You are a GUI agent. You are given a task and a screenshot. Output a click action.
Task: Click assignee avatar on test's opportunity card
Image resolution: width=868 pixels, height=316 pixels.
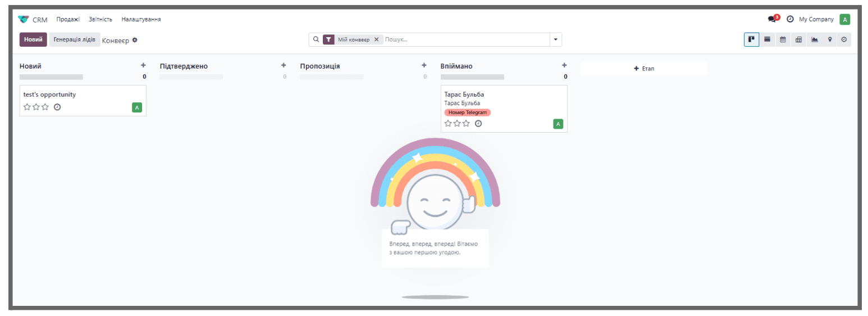point(137,107)
